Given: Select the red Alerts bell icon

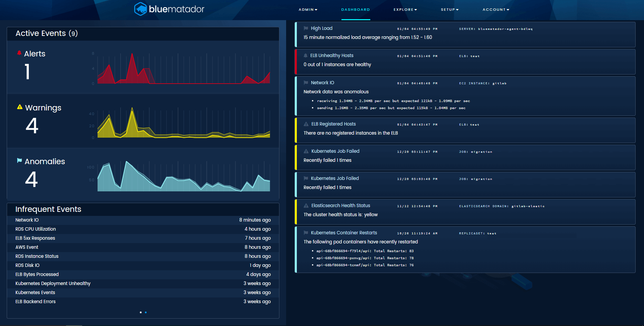Looking at the screenshot, I should (19, 52).
